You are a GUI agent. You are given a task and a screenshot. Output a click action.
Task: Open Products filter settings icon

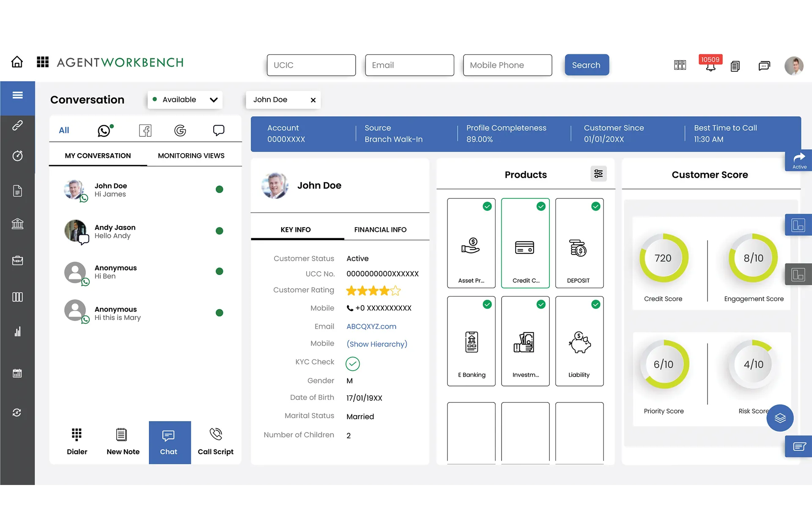pyautogui.click(x=598, y=174)
